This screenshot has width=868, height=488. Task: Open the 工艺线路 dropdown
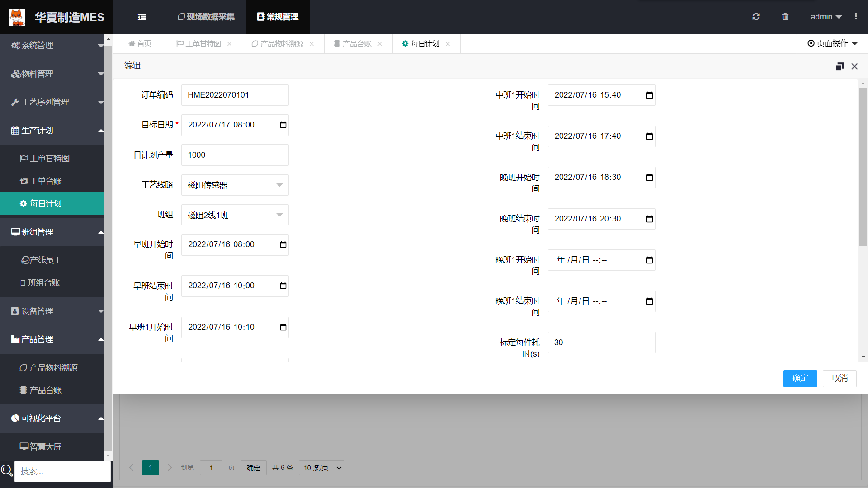(235, 185)
